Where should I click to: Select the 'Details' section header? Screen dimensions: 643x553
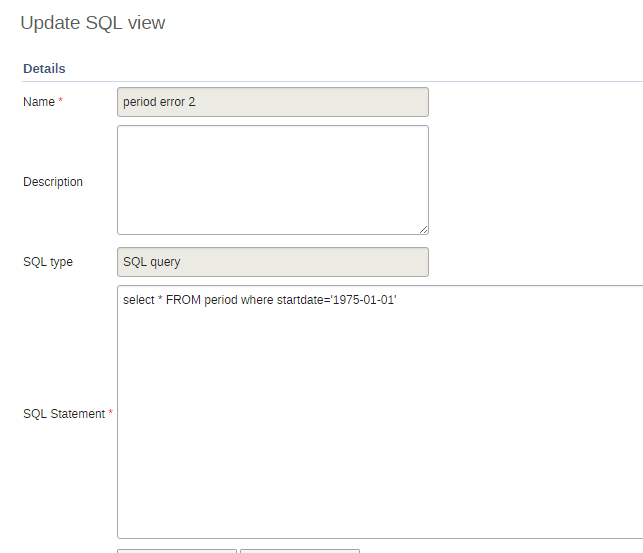[x=44, y=69]
